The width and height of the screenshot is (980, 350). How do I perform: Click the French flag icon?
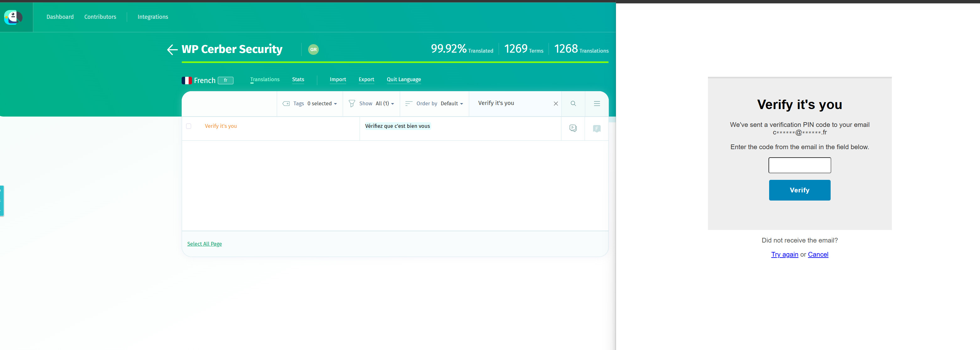point(187,81)
